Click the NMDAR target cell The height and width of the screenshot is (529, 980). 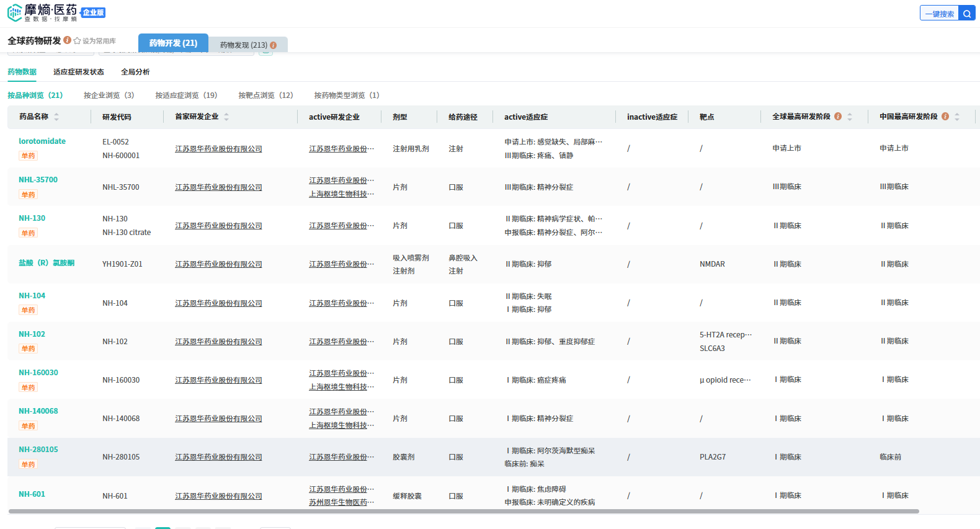[x=712, y=264]
